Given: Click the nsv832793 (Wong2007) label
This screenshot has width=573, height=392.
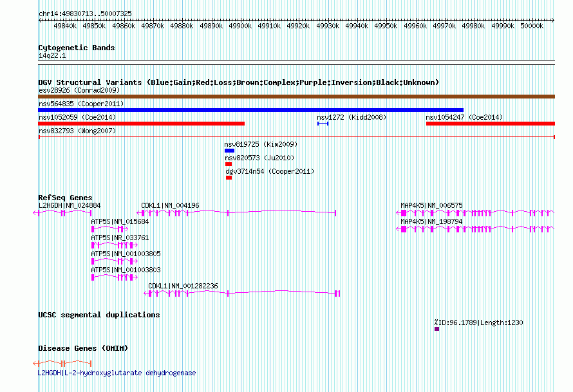Looking at the screenshot, I should click(77, 131).
